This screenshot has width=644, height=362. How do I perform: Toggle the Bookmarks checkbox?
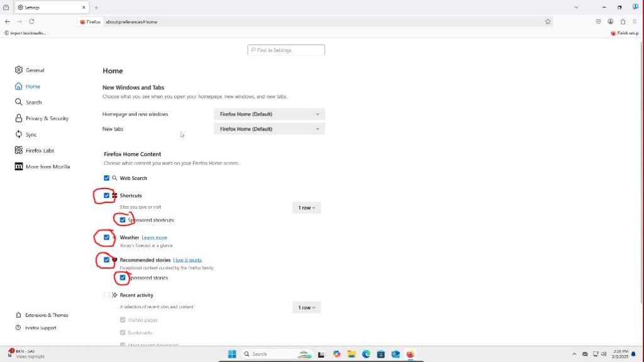click(123, 332)
